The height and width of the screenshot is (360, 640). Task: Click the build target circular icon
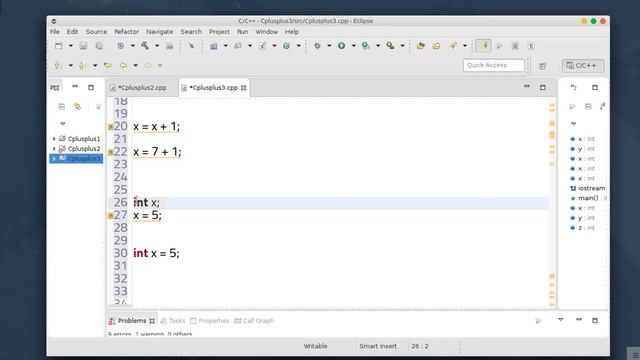[121, 46]
